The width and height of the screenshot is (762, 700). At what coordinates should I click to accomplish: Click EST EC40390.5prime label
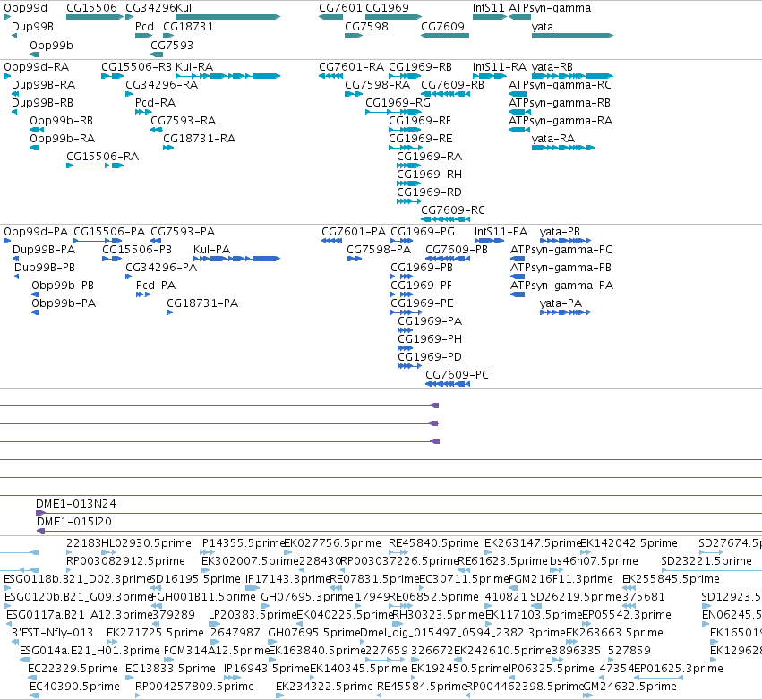point(74,687)
